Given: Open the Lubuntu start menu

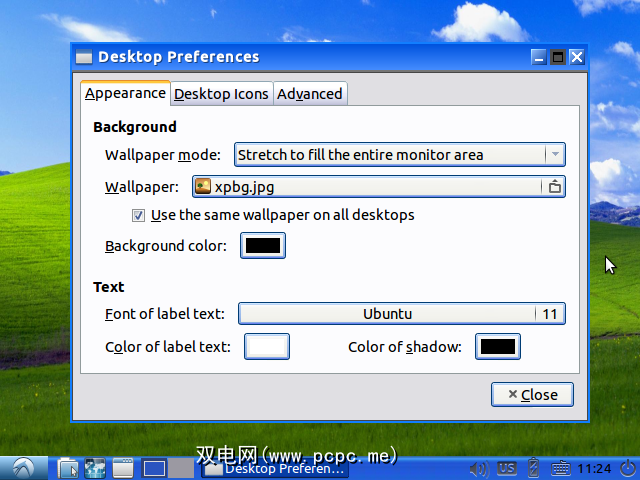Looking at the screenshot, I should pos(24,468).
